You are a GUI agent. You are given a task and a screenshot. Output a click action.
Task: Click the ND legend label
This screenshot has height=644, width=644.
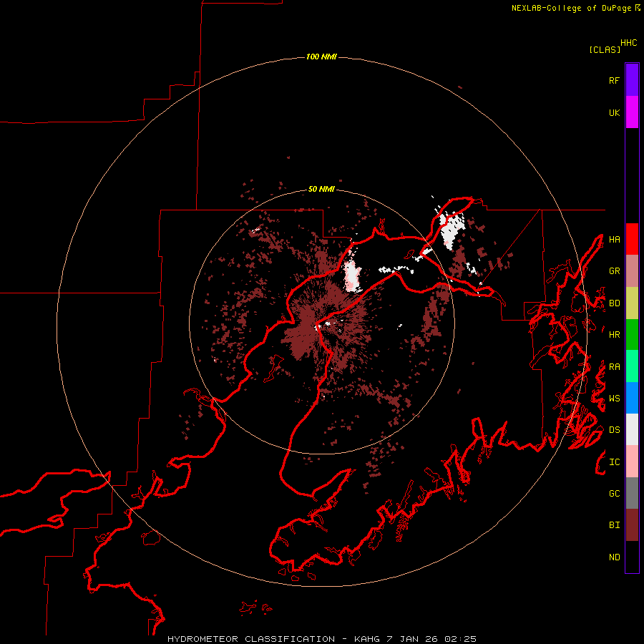click(x=614, y=557)
